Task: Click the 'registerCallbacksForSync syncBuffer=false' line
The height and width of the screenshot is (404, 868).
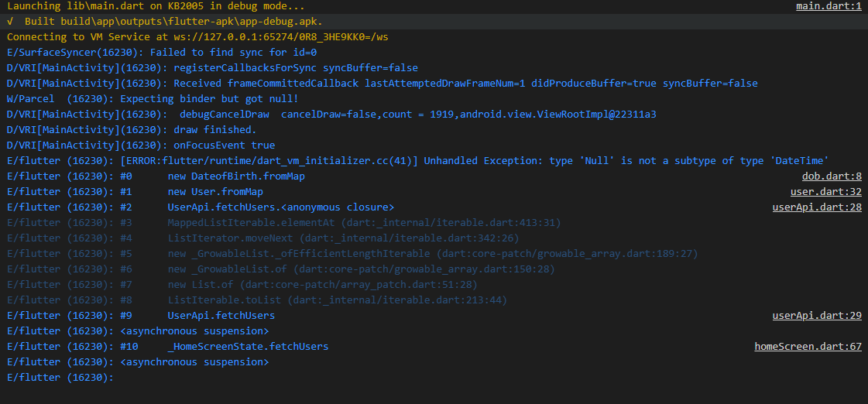Action: (212, 68)
